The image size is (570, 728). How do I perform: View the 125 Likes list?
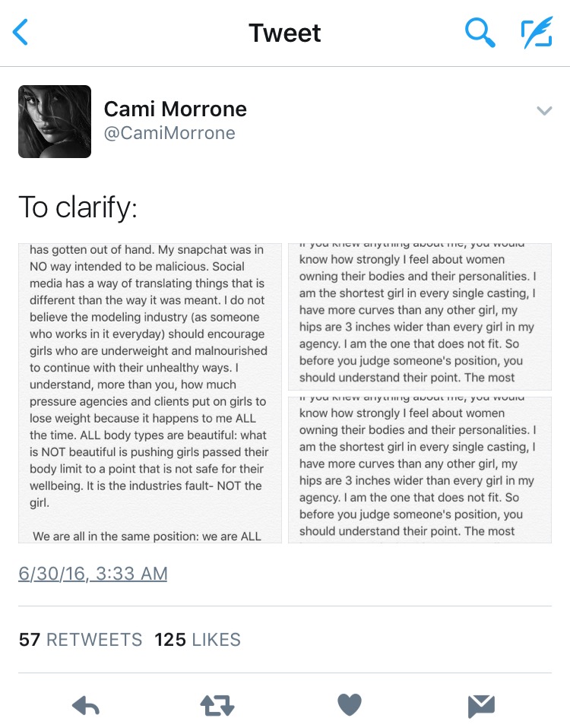pos(198,640)
